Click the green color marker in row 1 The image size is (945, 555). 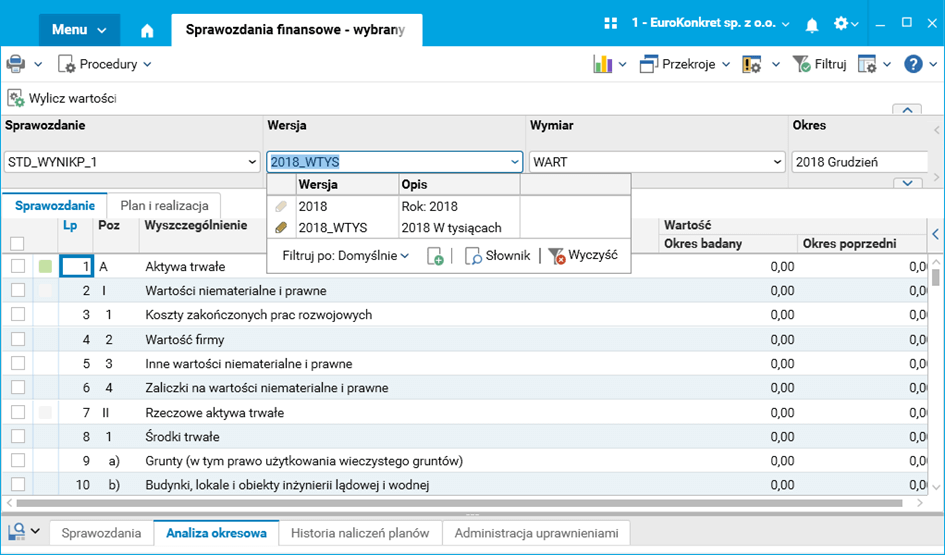[x=45, y=267]
